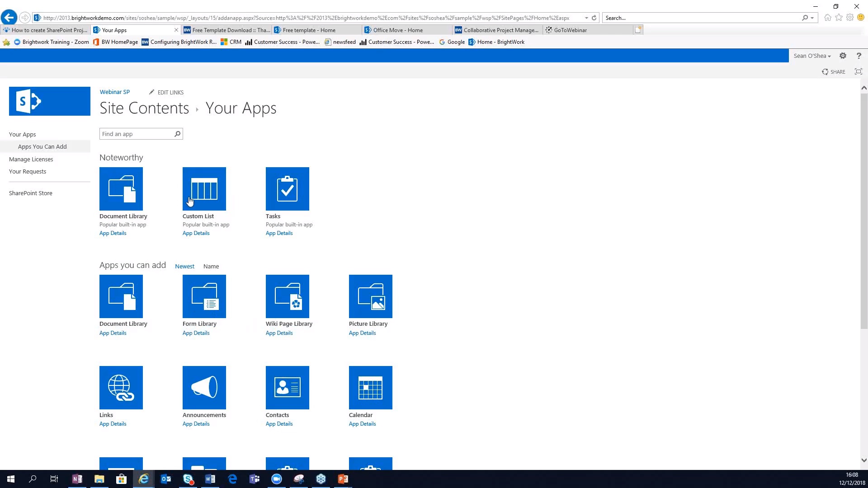The image size is (868, 488).
Task: Open Outlook from the Windows taskbar
Action: pos(165,479)
